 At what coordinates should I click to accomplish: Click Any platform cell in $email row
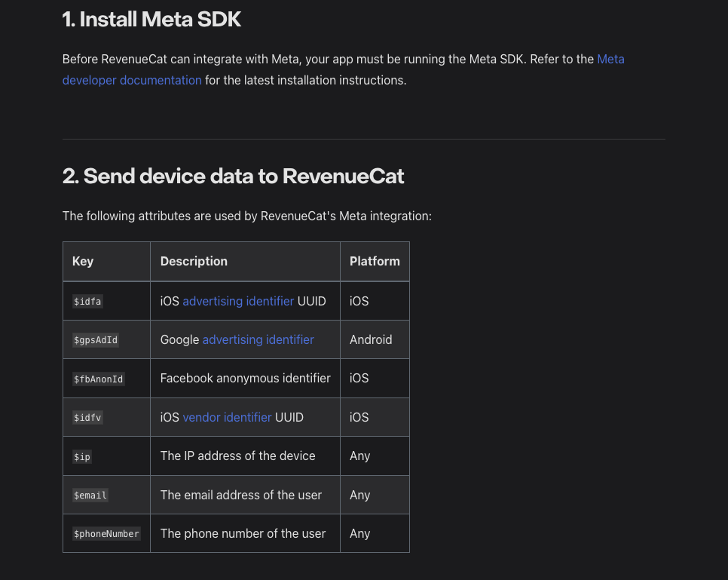tap(375, 495)
